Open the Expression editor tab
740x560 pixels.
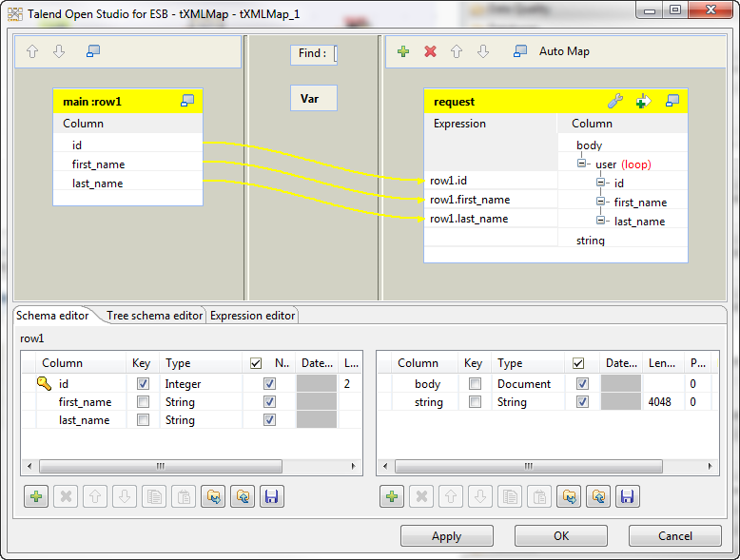(252, 316)
